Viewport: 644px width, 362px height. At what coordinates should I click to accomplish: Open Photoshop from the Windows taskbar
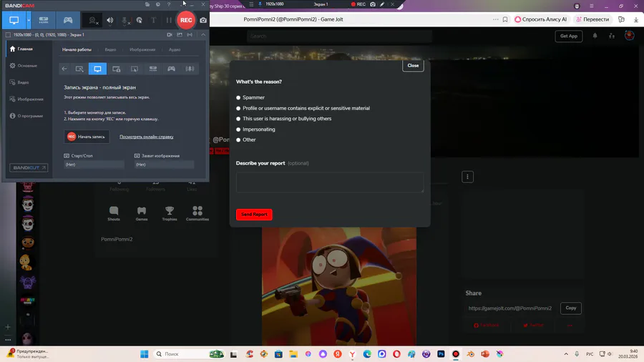tap(441, 354)
